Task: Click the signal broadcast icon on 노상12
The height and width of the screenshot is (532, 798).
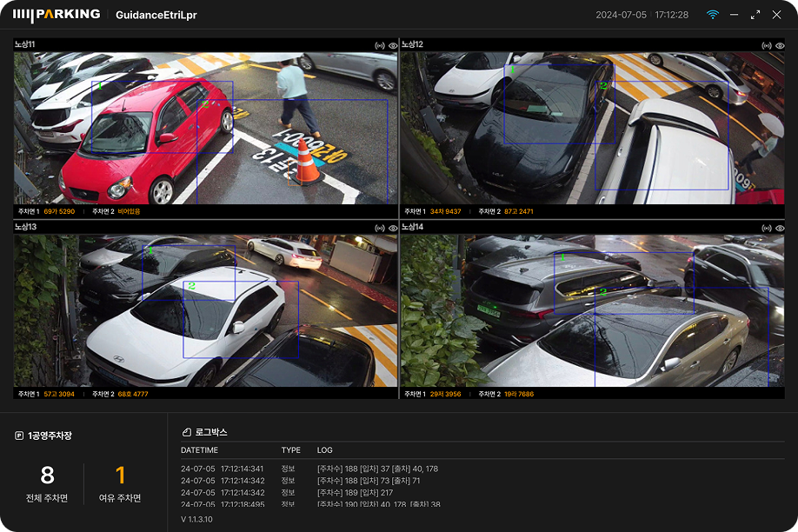Action: 767,45
